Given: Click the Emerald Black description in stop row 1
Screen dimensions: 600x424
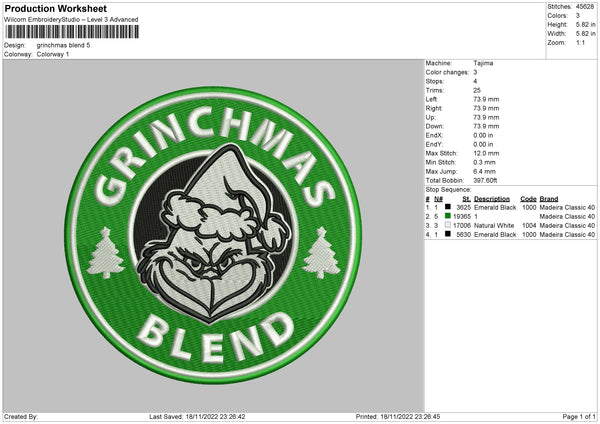Looking at the screenshot, I should point(495,207).
